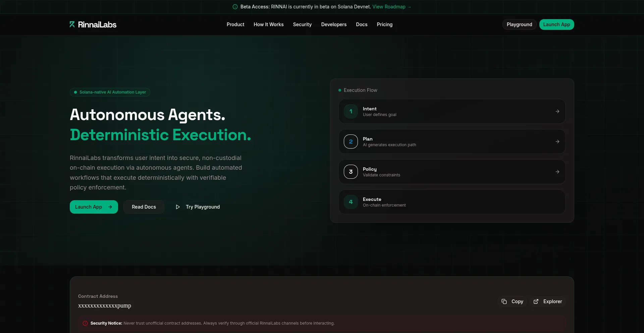The height and width of the screenshot is (333, 644).
Task: Expand the Policy step arrow
Action: coord(557,172)
